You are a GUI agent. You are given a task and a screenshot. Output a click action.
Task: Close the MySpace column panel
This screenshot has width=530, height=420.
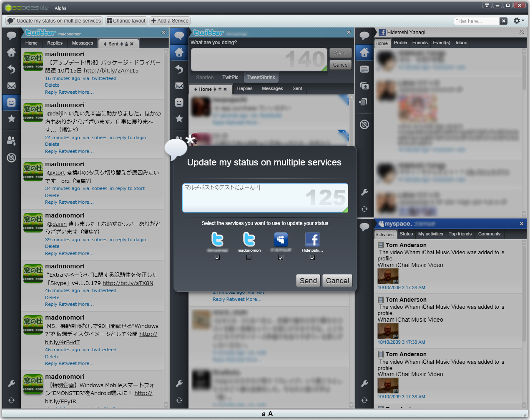521,224
